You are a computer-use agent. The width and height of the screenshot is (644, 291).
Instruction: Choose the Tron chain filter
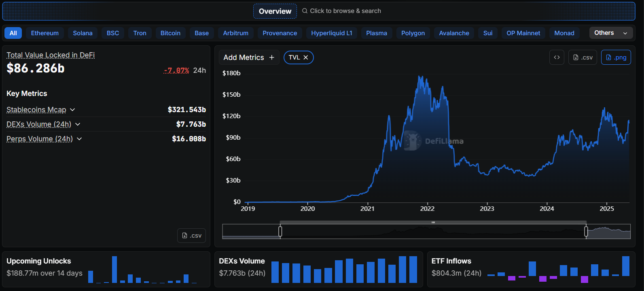(x=140, y=33)
